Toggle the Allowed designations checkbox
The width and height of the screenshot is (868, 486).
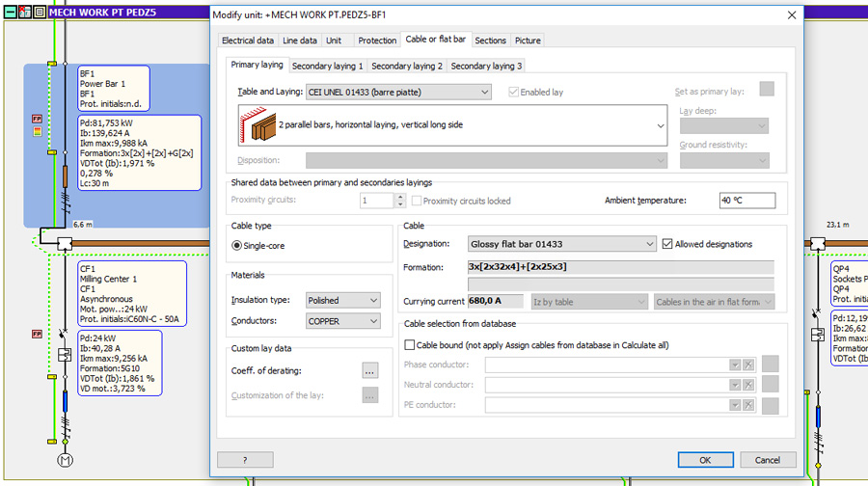point(667,244)
